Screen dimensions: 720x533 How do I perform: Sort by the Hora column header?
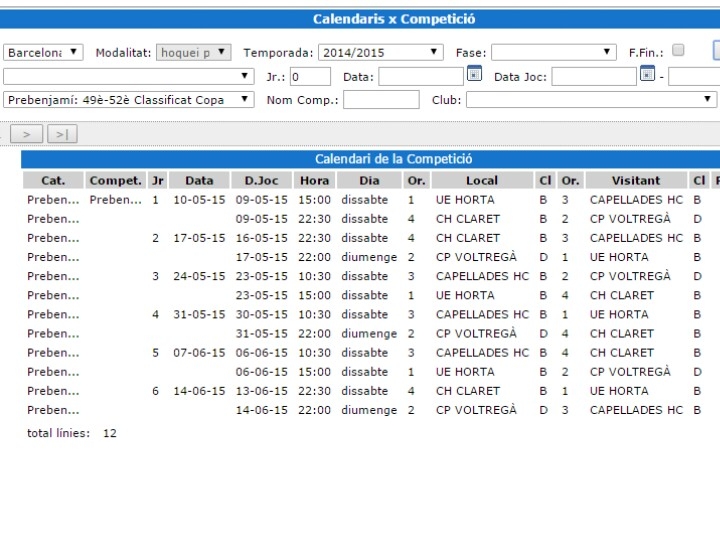pyautogui.click(x=314, y=181)
